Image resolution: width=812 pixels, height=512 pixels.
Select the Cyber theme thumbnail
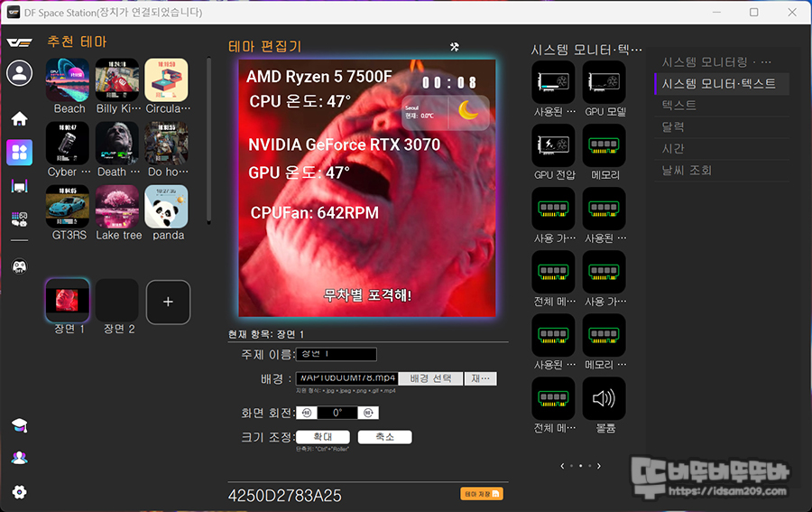pyautogui.click(x=68, y=143)
